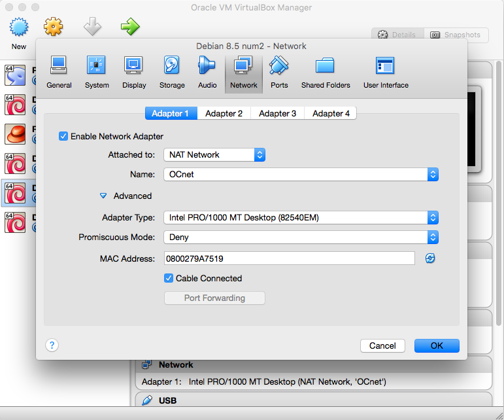The width and height of the screenshot is (504, 420).
Task: Open the User Interface settings section
Action: point(386,73)
